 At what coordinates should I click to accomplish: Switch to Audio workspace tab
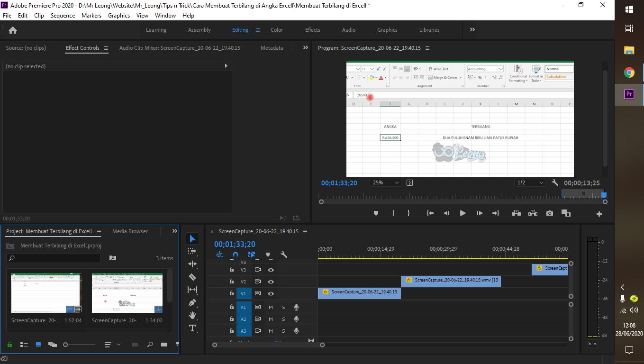click(349, 30)
